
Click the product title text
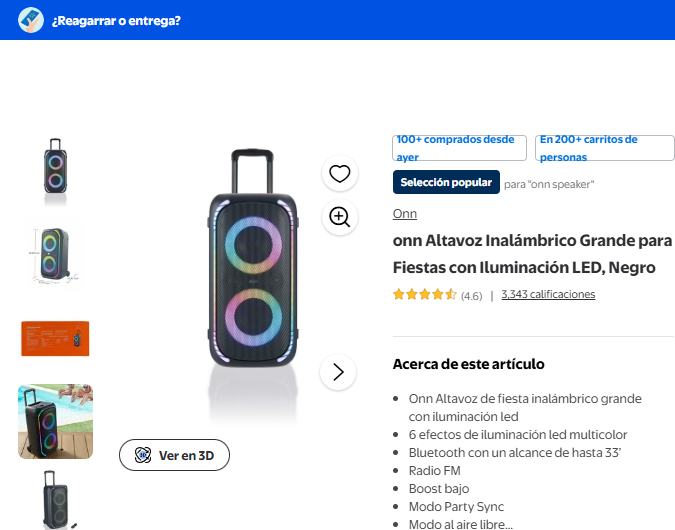click(532, 254)
